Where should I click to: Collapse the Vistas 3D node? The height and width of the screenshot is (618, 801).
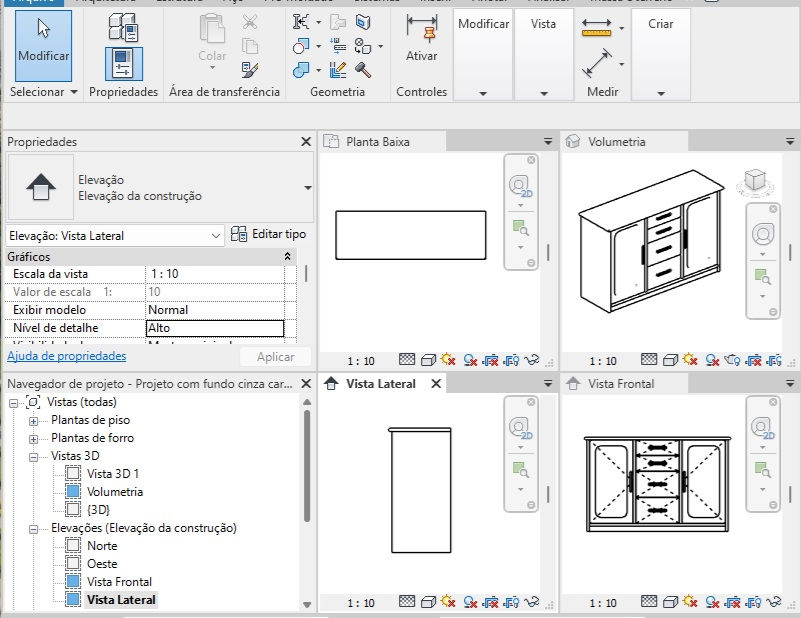pyautogui.click(x=34, y=457)
